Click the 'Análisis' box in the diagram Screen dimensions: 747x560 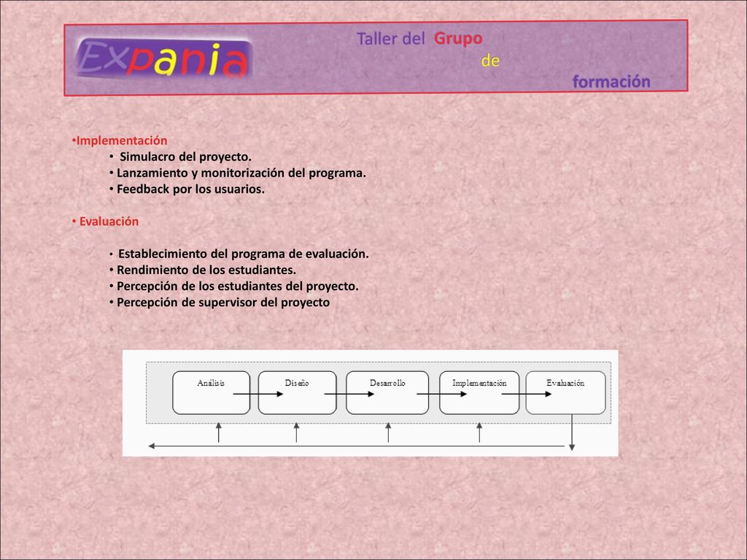[x=211, y=393]
